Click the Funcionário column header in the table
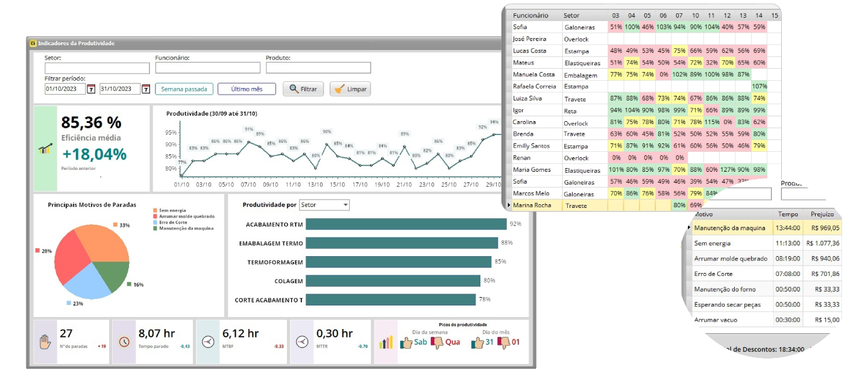The image size is (868, 373). pyautogui.click(x=530, y=15)
